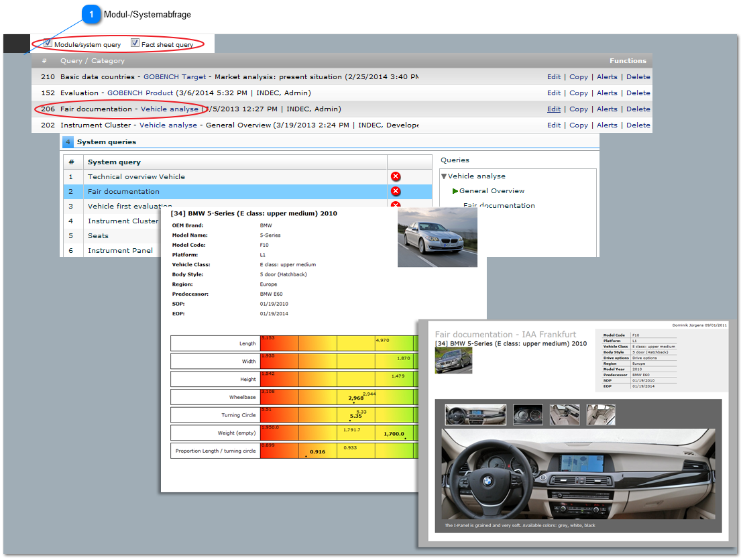The height and width of the screenshot is (560, 743).
Task: Edit query 202 Instrument Cluster
Action: tap(553, 125)
